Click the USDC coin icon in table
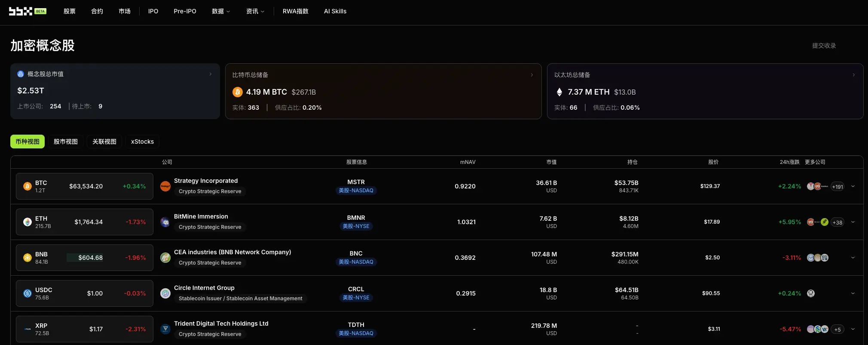868x345 pixels. [28, 293]
